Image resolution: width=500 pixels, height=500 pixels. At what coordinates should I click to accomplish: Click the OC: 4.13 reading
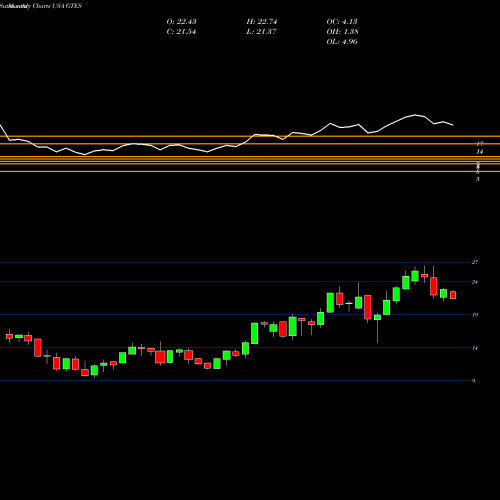coord(342,21)
